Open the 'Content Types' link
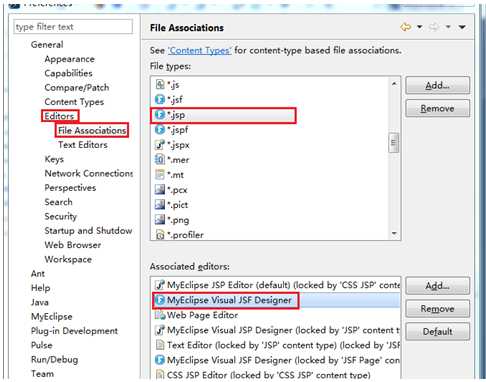The image size is (486, 382). pos(199,50)
